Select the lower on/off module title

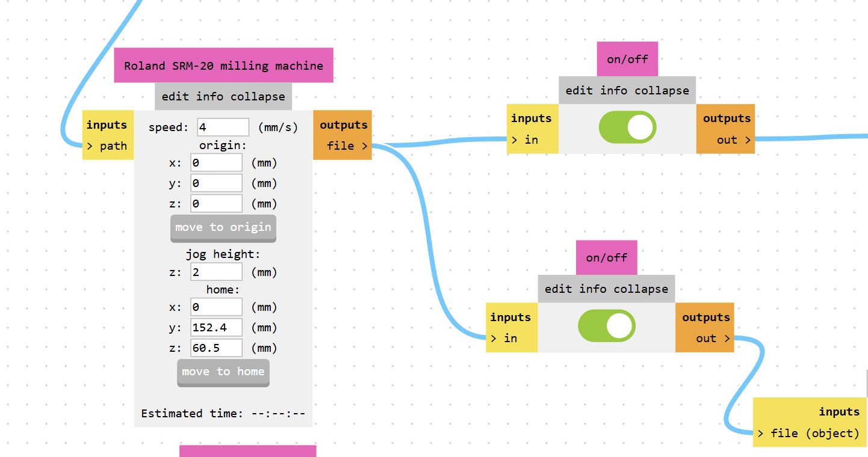(607, 257)
